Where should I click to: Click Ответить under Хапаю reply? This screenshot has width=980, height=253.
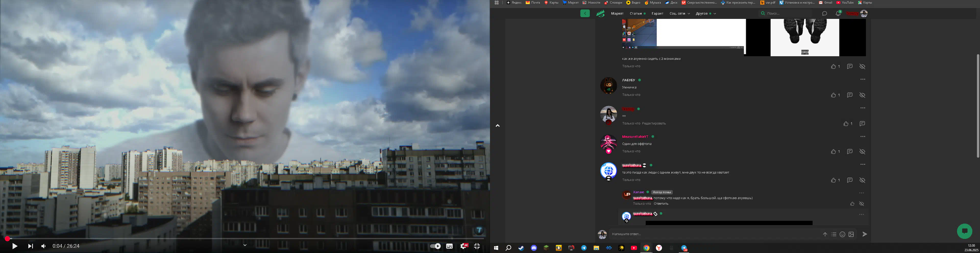click(661, 204)
